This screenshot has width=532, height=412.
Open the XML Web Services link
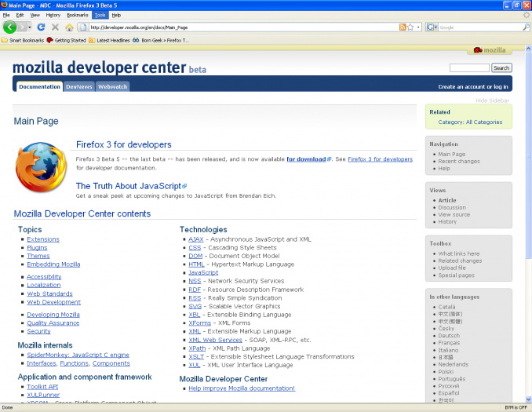(x=216, y=340)
